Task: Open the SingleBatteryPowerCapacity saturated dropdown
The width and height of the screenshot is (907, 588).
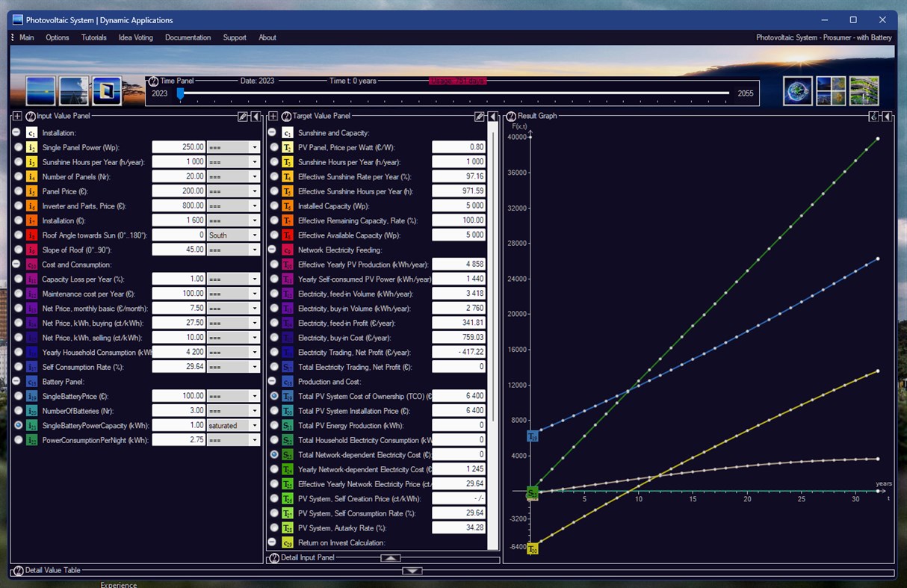Action: [x=233, y=425]
